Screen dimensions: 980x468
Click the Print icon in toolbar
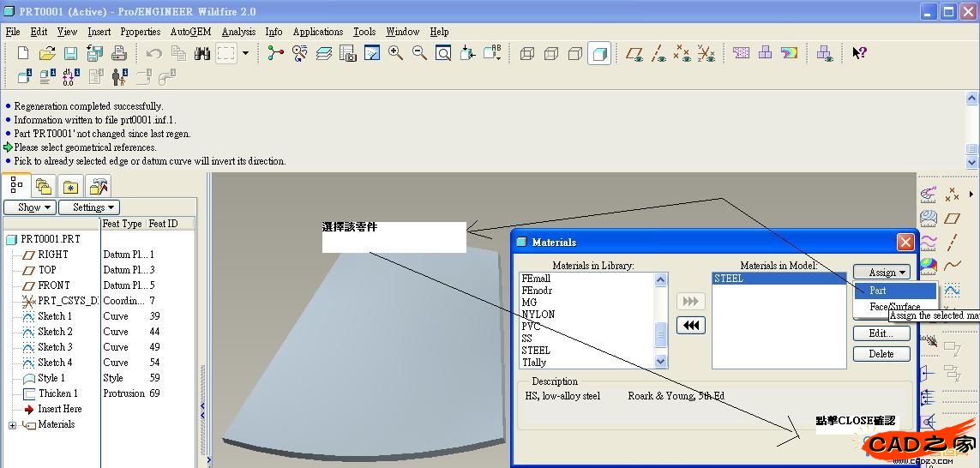click(119, 53)
